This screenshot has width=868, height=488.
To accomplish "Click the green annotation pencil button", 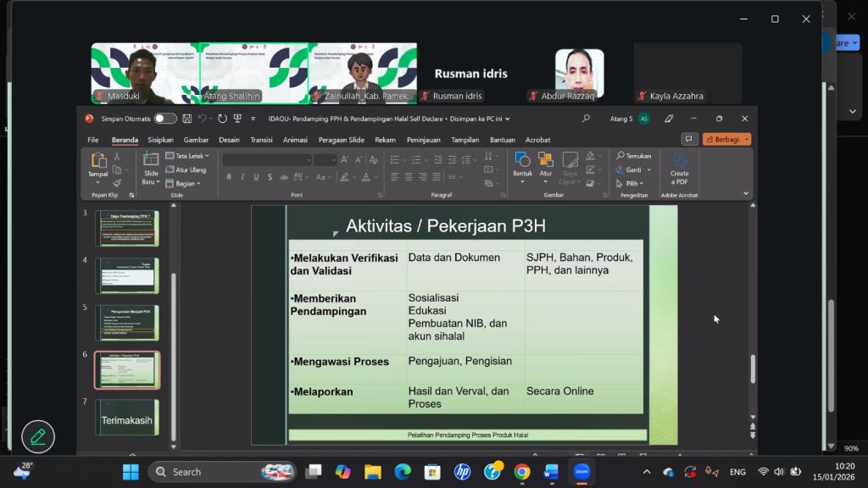I will click(x=38, y=436).
